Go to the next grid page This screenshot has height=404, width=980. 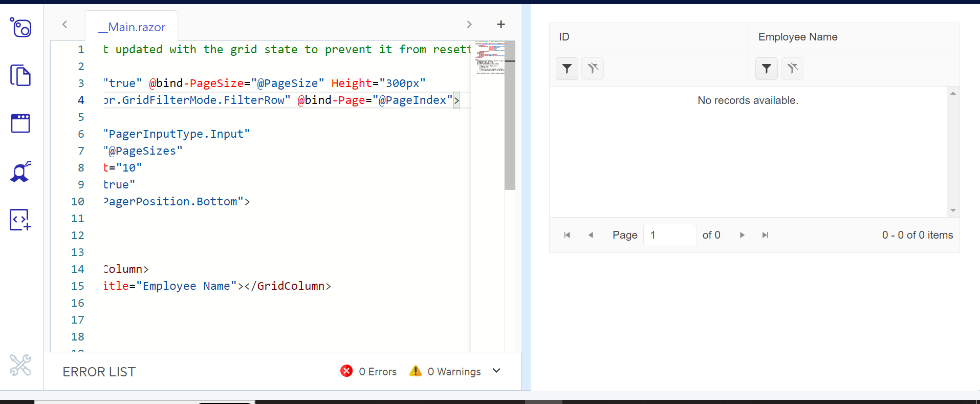tap(742, 235)
